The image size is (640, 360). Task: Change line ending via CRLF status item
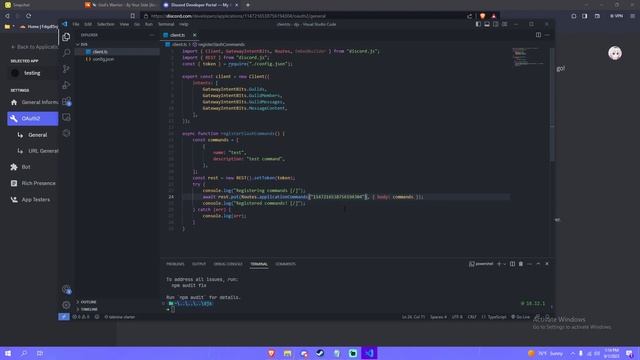pos(472,317)
